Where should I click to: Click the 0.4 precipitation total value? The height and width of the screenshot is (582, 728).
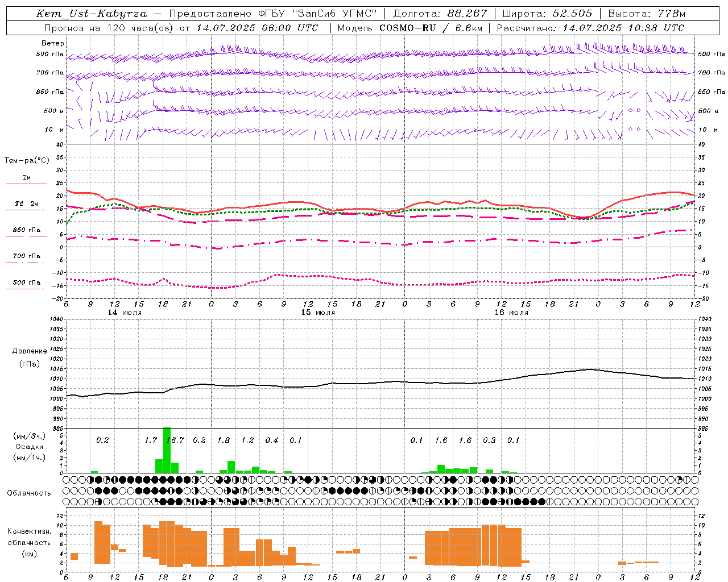coord(272,440)
